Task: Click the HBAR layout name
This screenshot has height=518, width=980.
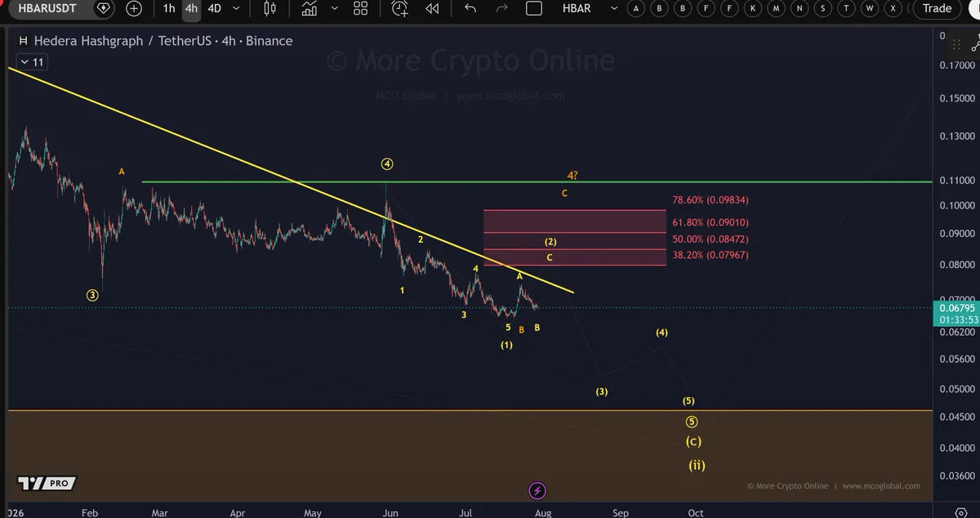Action: pos(577,8)
